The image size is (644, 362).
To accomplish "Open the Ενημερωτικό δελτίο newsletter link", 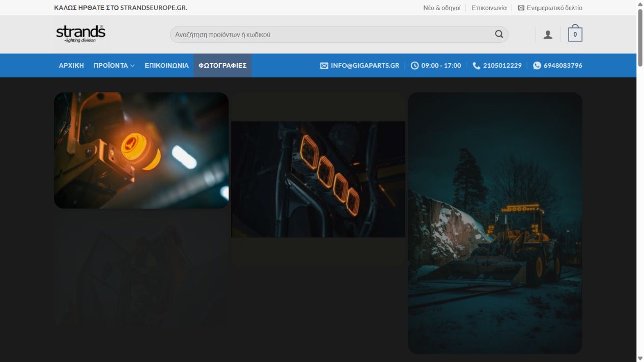I will click(554, 8).
